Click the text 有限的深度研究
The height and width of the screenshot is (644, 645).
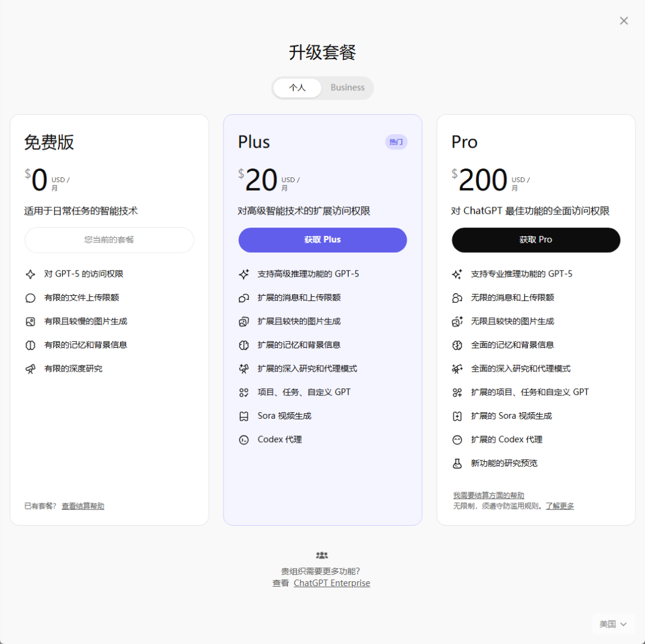73,369
